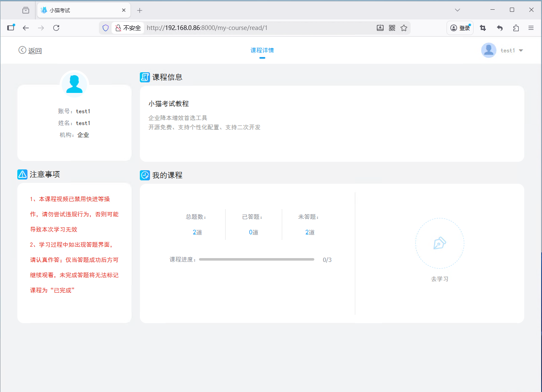Click the 返回 link
542x392 pixels.
(x=35, y=51)
